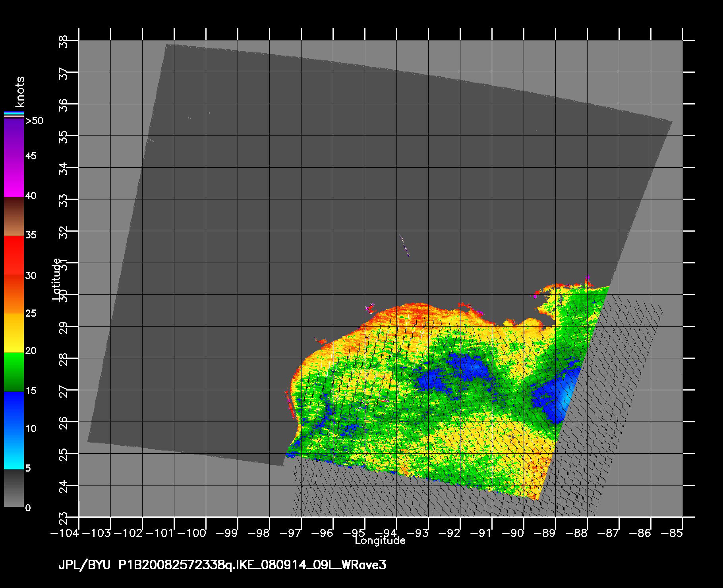The image size is (723, 588).
Task: Click latitude axis label "33"
Action: click(x=64, y=200)
